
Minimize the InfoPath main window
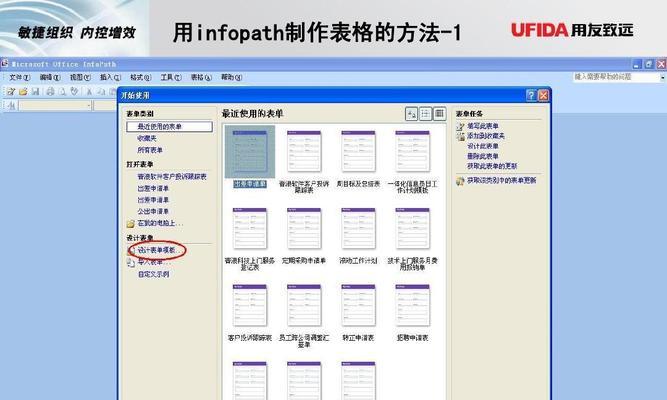pyautogui.click(x=637, y=64)
